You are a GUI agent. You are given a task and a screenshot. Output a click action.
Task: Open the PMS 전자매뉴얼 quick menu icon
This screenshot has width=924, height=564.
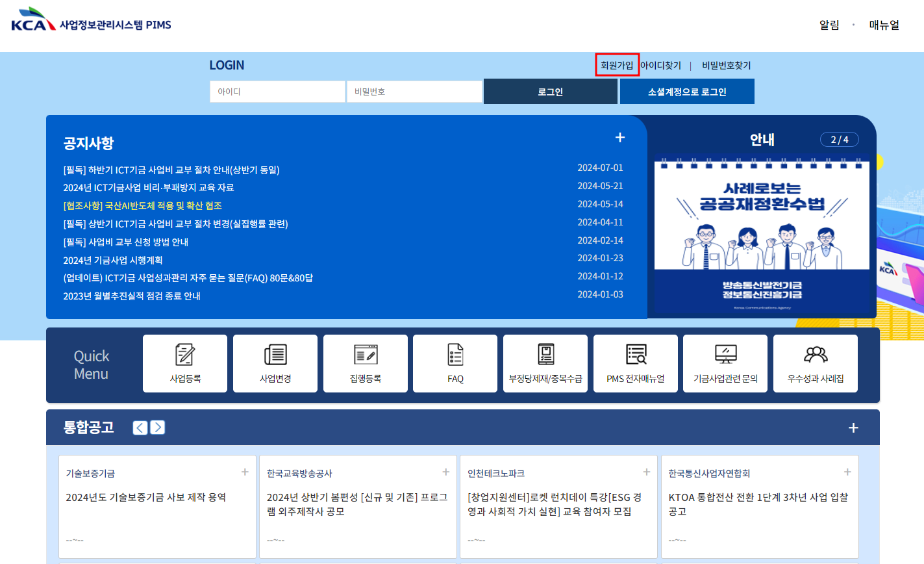636,363
